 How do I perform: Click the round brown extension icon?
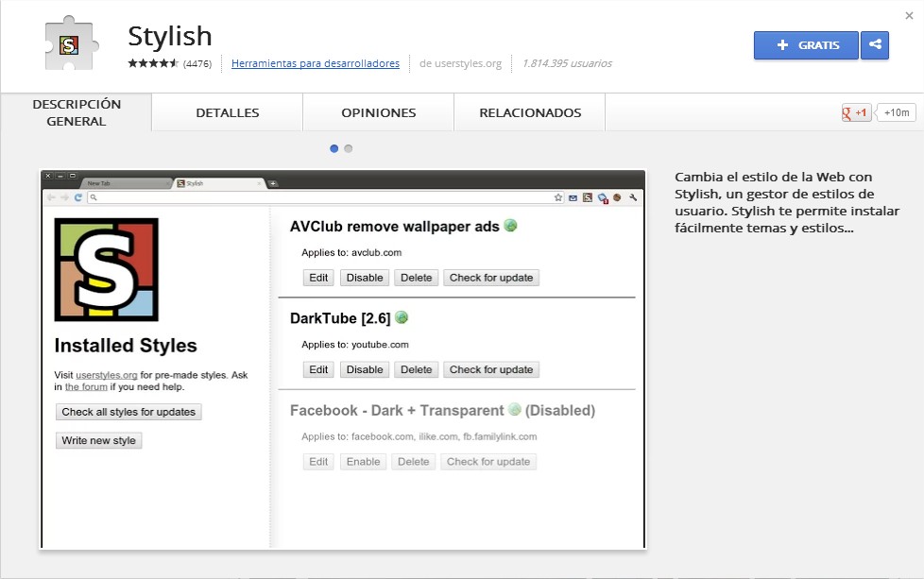617,197
